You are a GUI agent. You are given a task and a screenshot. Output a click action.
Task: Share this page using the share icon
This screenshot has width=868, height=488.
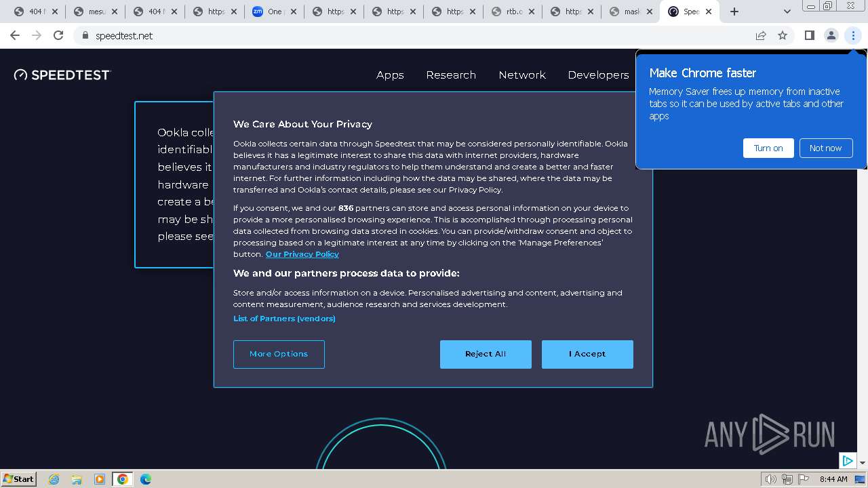click(761, 35)
